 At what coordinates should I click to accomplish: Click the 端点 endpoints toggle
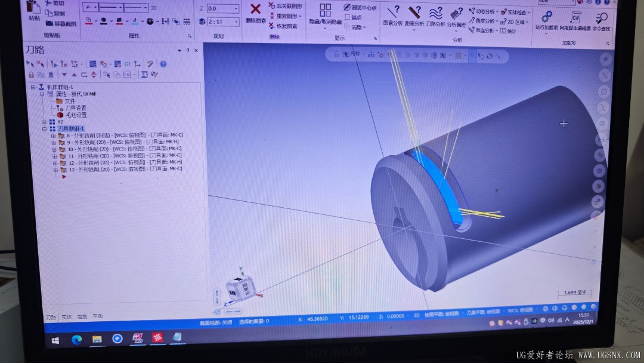click(x=353, y=17)
